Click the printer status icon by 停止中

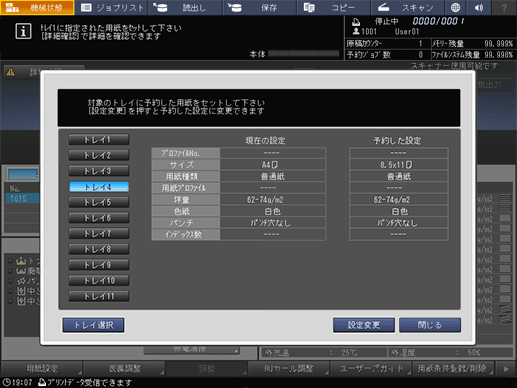(x=356, y=22)
